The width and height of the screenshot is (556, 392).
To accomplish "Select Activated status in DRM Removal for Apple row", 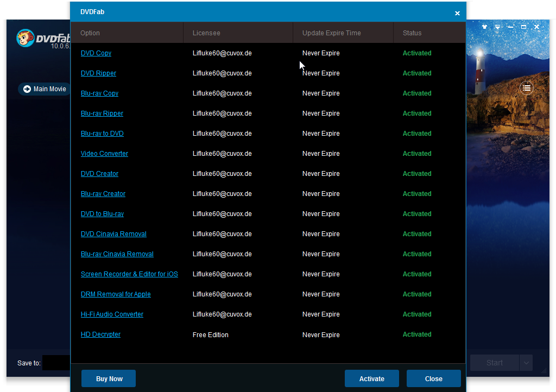I will tap(417, 294).
